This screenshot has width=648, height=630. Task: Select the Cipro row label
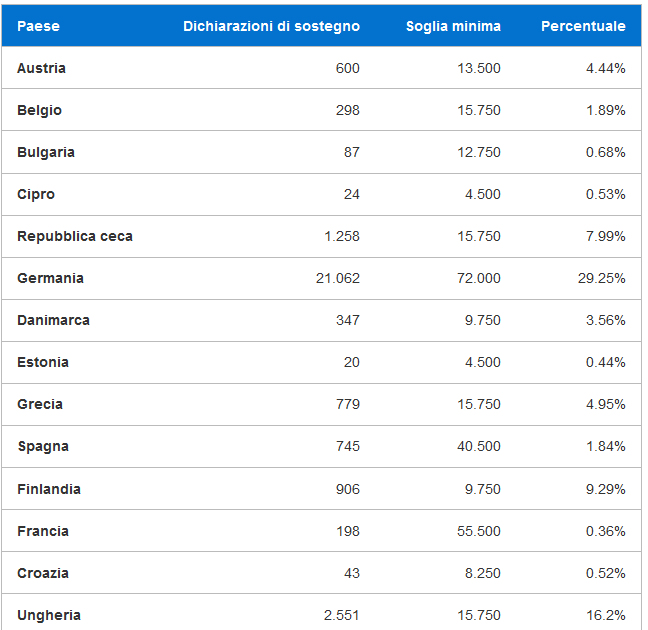[36, 194]
